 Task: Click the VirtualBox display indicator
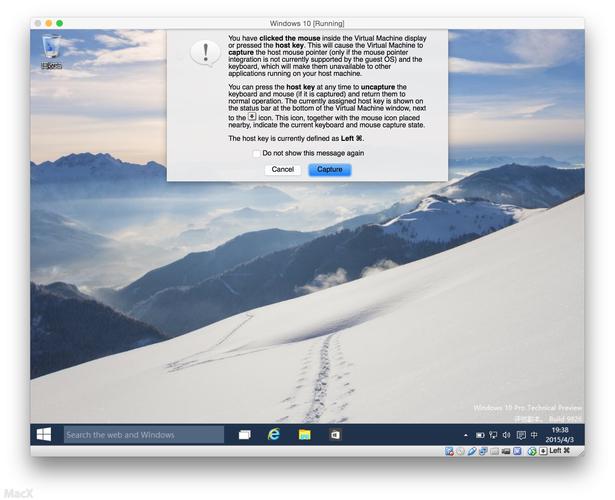tap(506, 451)
